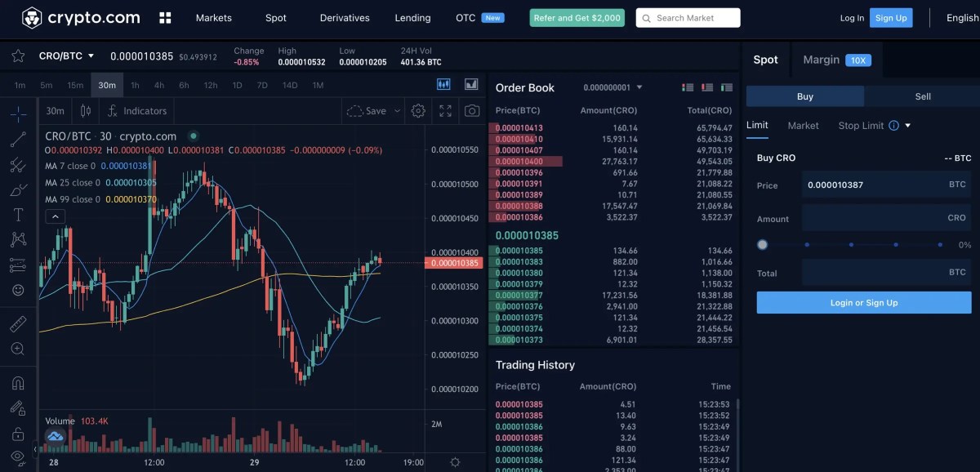Toggle magnet mode for drawings
980x472 pixels.
tap(18, 383)
